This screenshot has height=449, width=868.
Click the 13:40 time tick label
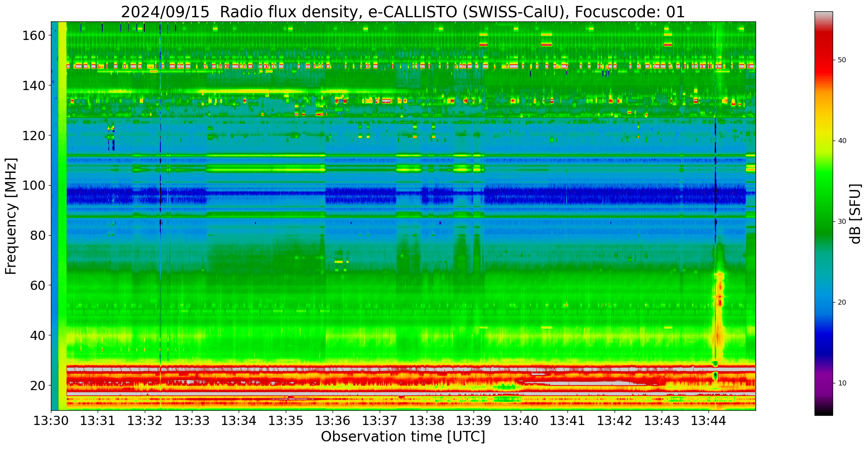[521, 420]
